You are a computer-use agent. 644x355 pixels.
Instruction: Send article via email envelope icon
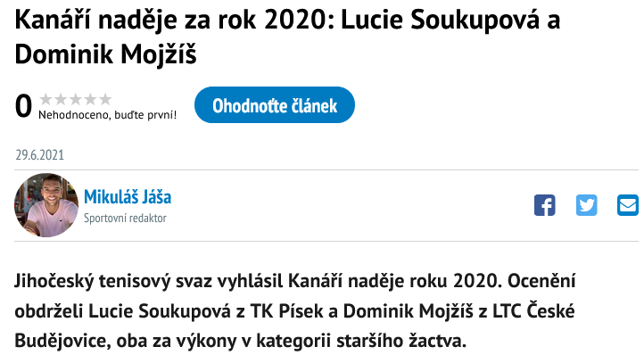pyautogui.click(x=628, y=205)
